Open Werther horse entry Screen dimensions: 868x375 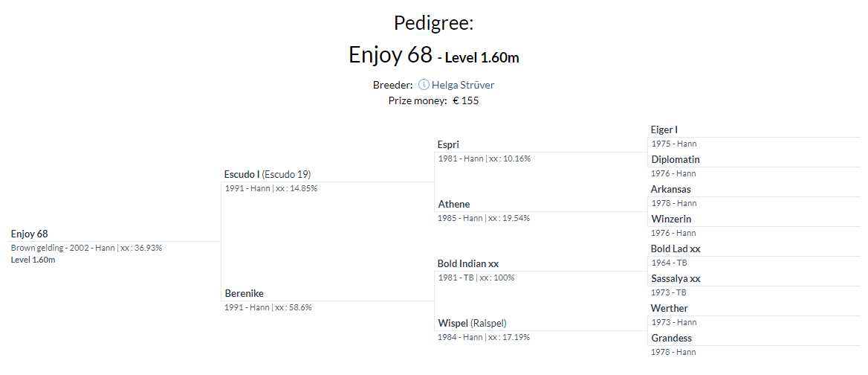point(669,308)
